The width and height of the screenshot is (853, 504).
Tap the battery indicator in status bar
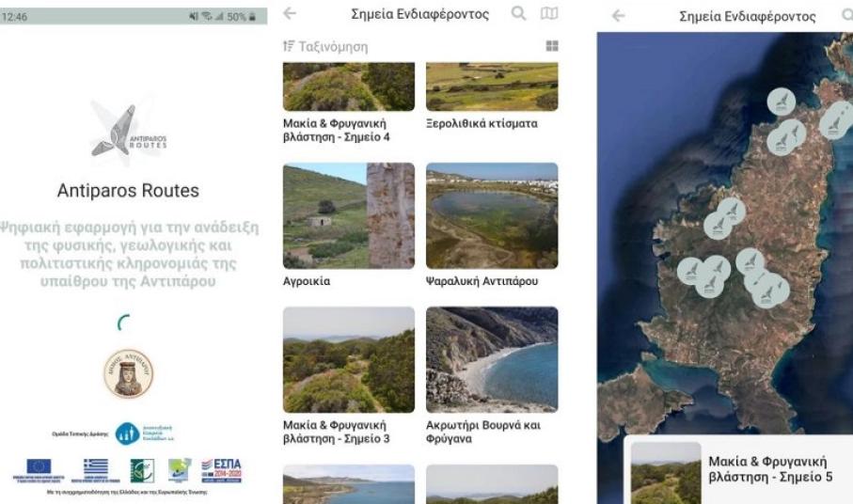(x=252, y=16)
